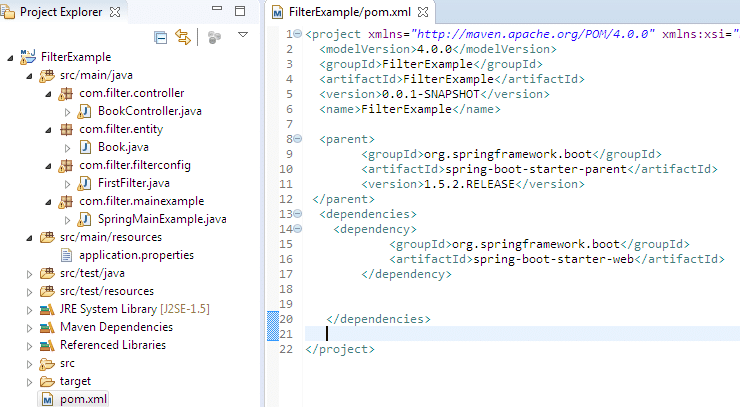Click the Collapse All icon in Project Explorer

coord(161,37)
